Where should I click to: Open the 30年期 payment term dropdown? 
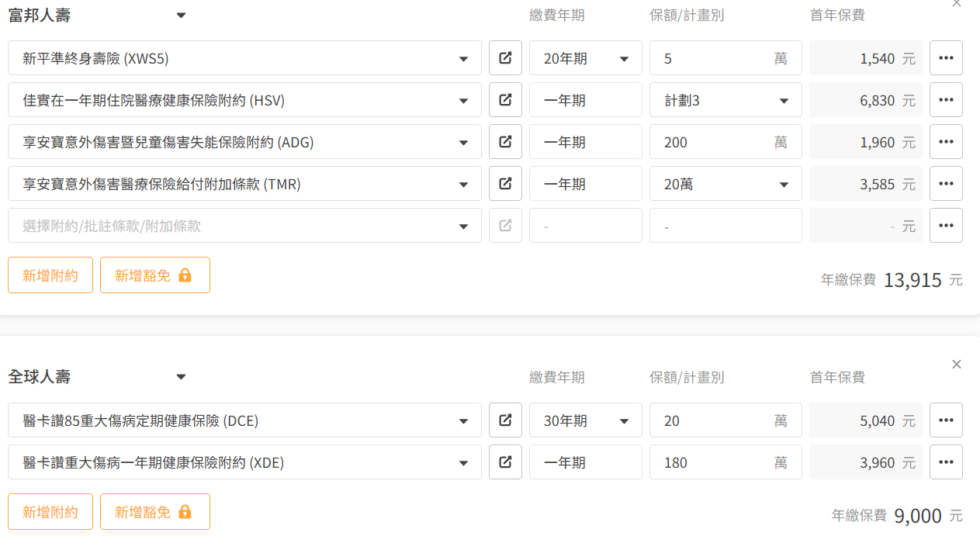(x=586, y=420)
